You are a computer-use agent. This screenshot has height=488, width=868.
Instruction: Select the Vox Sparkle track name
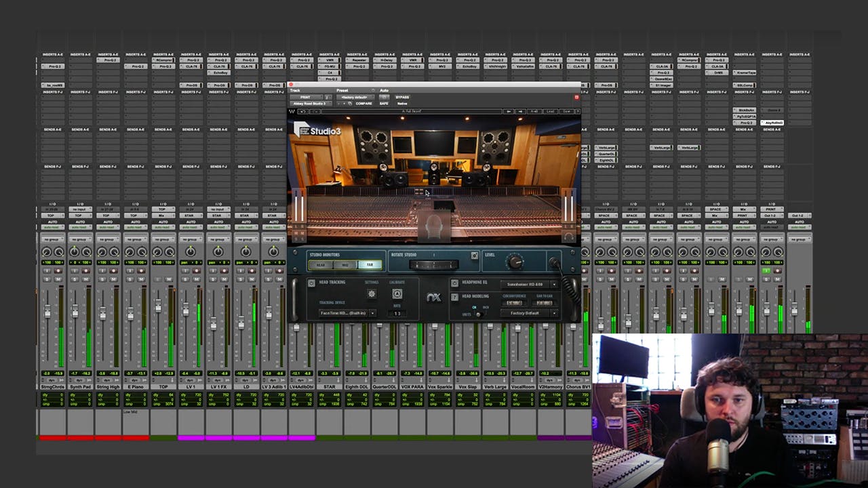(x=440, y=387)
